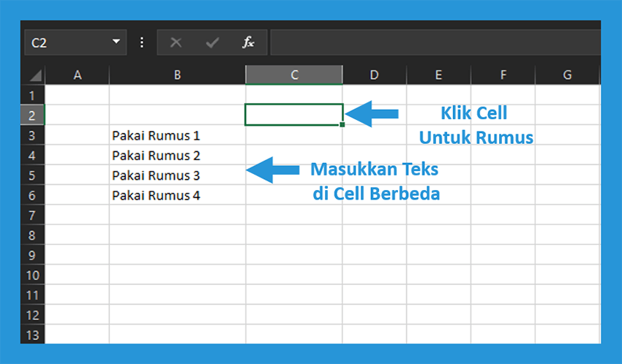Select row 8 header
Image resolution: width=622 pixels, height=364 pixels.
32,235
